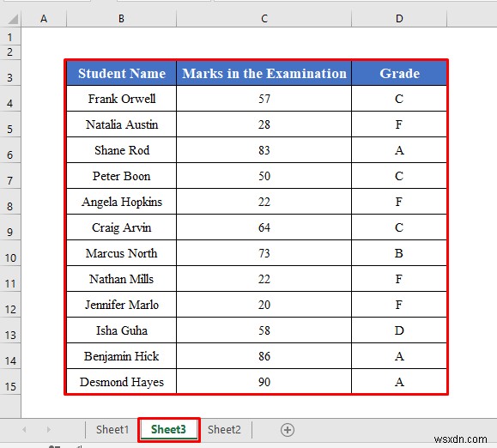Screen dimensions: 497x448
Task: Click the marks cell showing 57
Action: pyautogui.click(x=264, y=99)
